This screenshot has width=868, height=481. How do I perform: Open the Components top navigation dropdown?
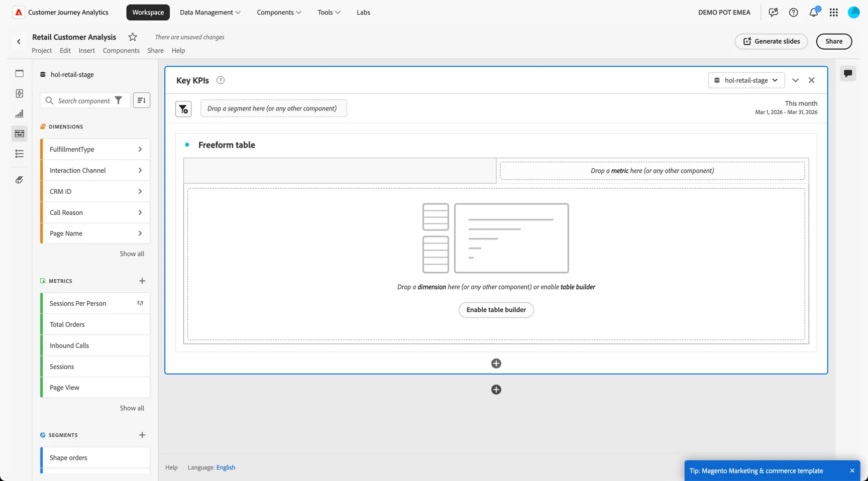coord(279,13)
